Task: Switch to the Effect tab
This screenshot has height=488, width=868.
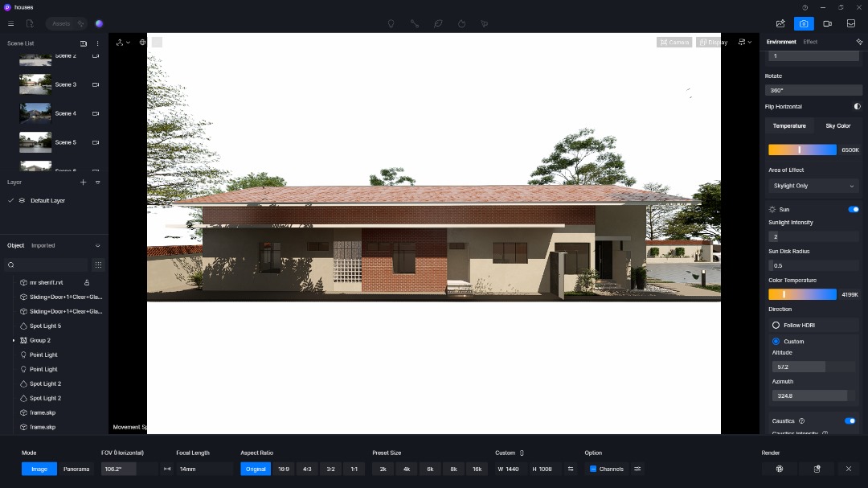Action: [x=810, y=42]
